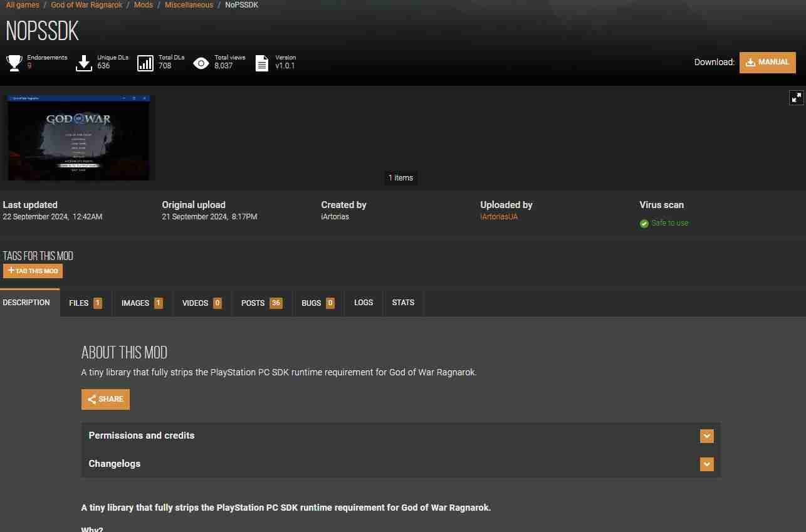Open the Mods breadcrumb link
Screen dimensions: 806x532
point(144,5)
